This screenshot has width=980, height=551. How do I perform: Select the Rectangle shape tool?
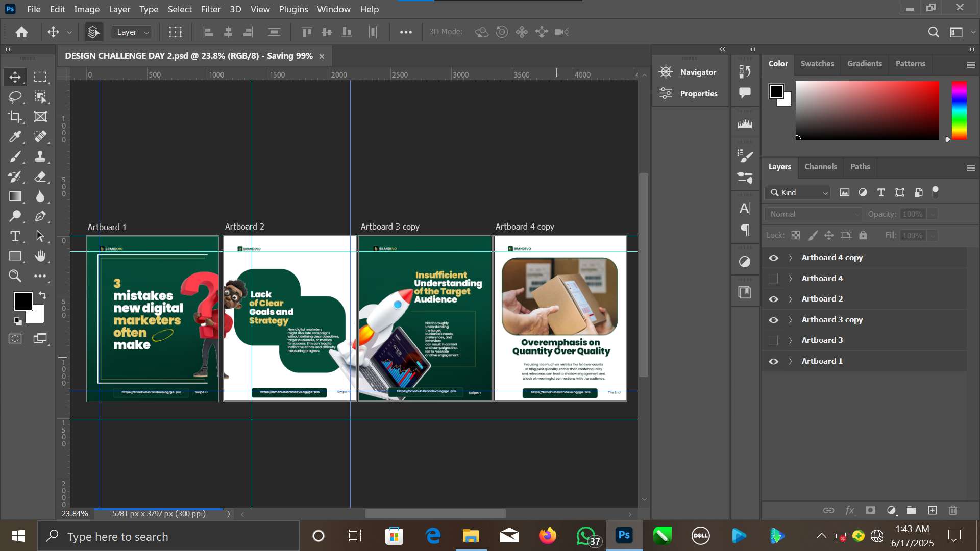pyautogui.click(x=15, y=256)
